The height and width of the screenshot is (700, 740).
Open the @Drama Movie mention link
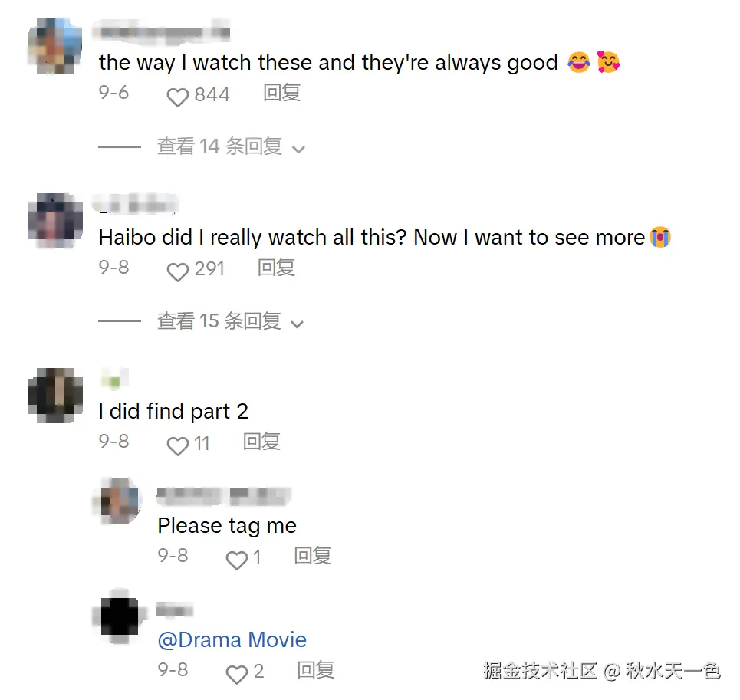(232, 640)
